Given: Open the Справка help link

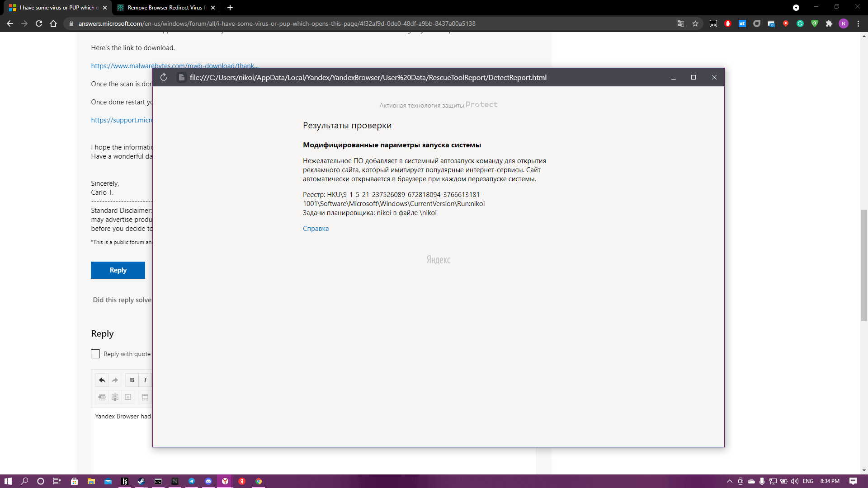Looking at the screenshot, I should point(316,229).
